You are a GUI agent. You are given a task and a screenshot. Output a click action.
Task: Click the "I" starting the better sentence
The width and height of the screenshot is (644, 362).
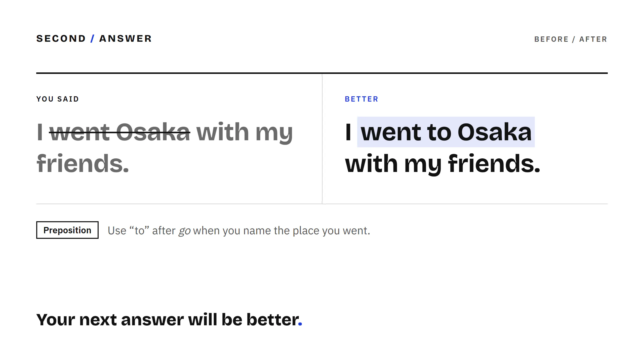[x=348, y=132]
